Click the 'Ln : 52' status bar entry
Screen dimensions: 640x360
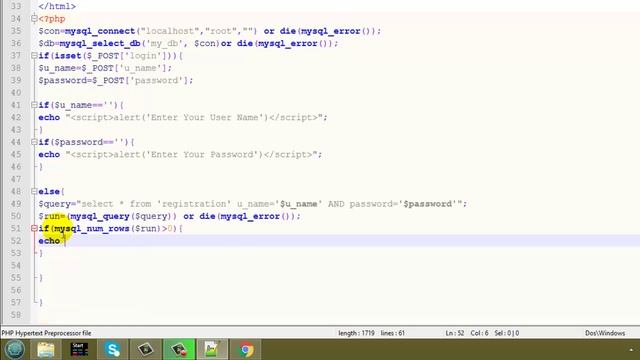tap(455, 333)
